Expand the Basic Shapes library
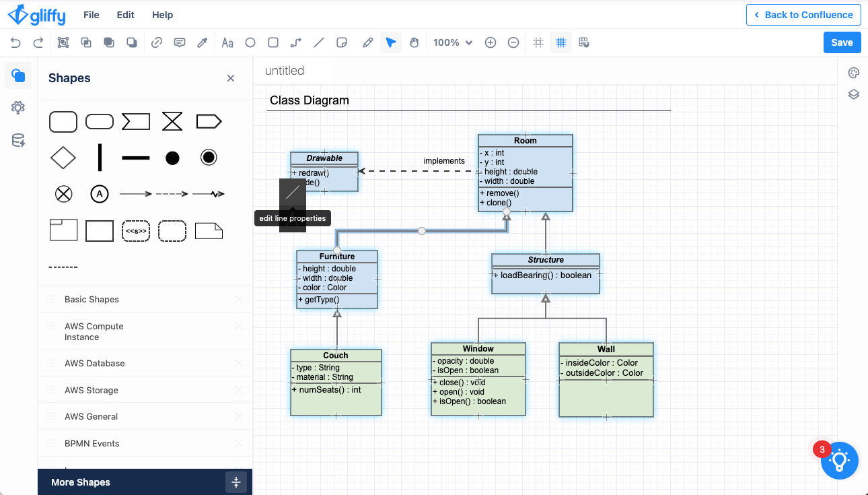 92,299
